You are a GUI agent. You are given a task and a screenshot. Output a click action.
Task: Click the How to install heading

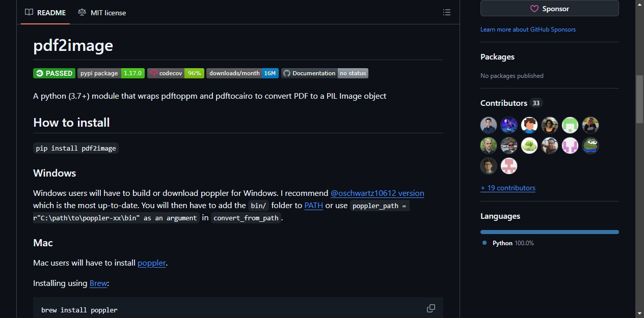(x=71, y=123)
